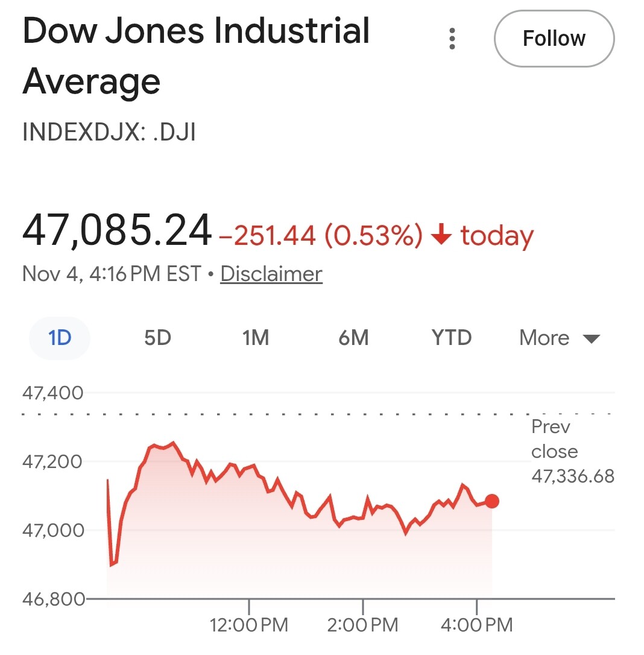Click the -251.44 (0.53%) change value

pos(320,236)
